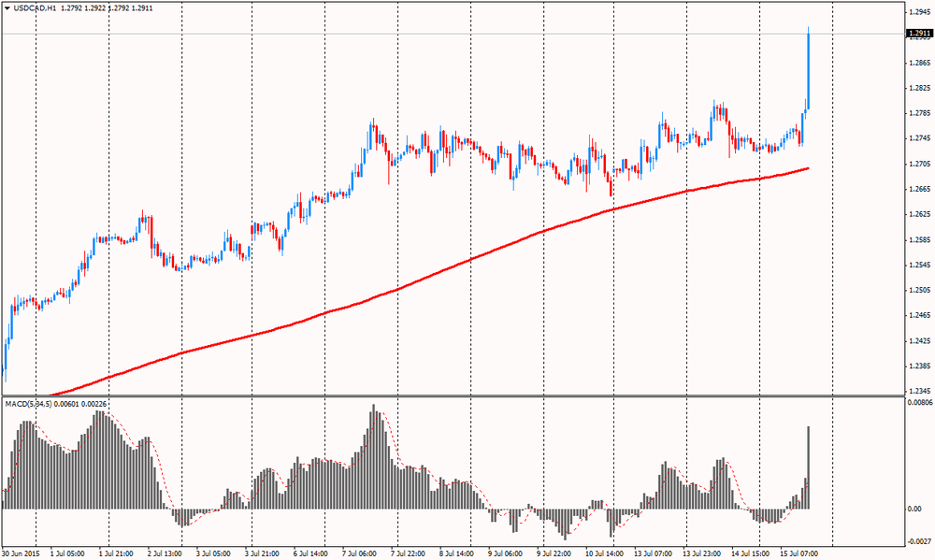Select the last tall blue candle
Viewport: 935px width, 560px height.
pos(808,68)
